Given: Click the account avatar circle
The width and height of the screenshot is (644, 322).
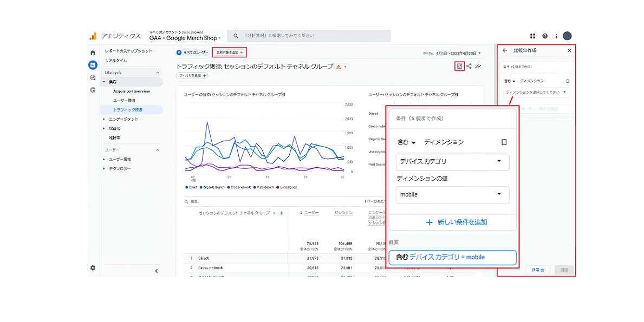Looking at the screenshot, I should tap(567, 36).
